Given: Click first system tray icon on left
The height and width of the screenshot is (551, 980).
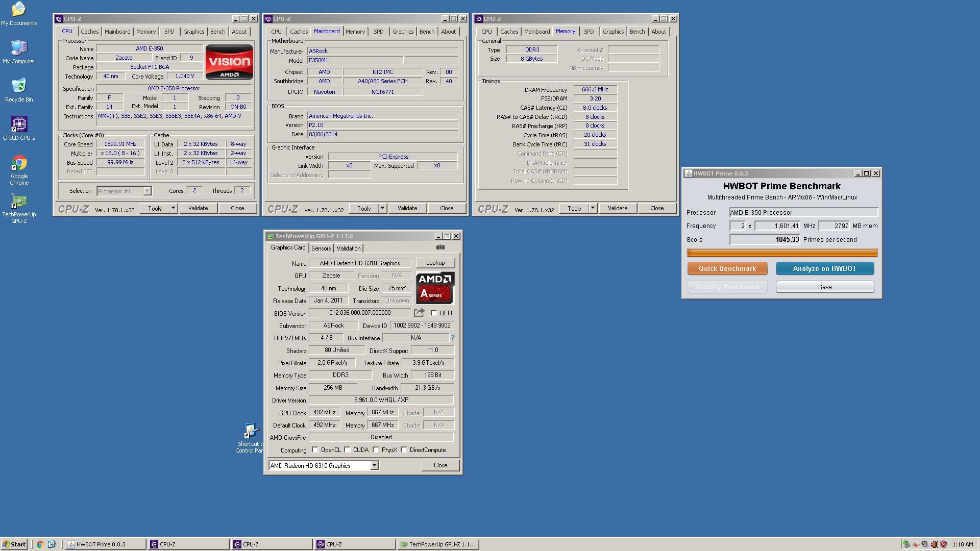Looking at the screenshot, I should click(906, 544).
